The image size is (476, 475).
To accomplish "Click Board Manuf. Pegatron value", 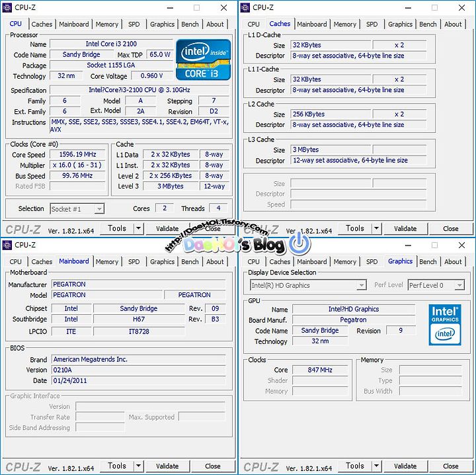I will coord(353,320).
